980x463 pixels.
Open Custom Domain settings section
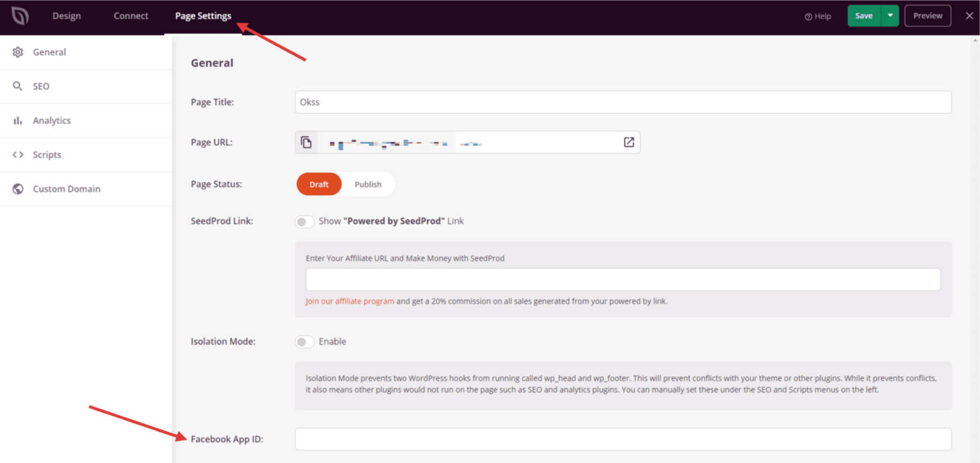[86, 189]
